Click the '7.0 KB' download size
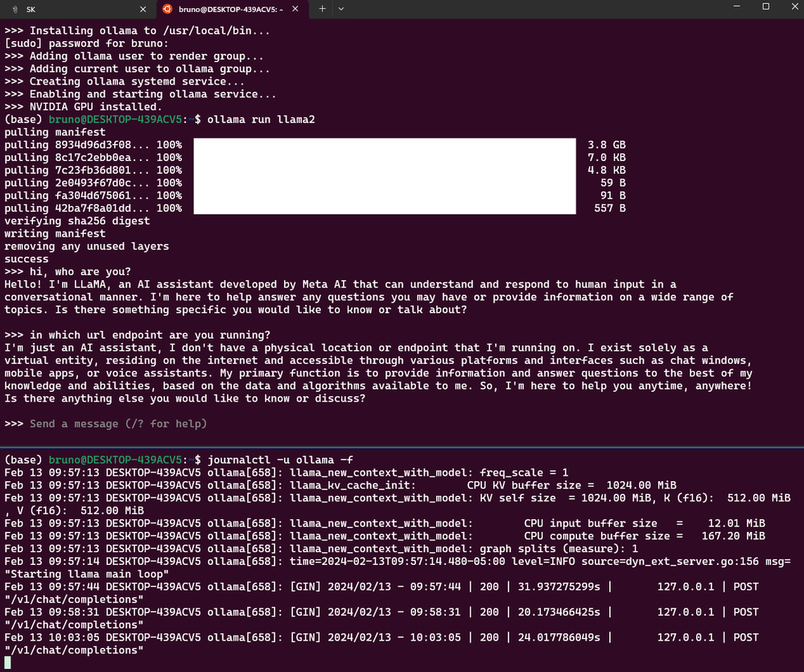804x672 pixels. click(607, 158)
